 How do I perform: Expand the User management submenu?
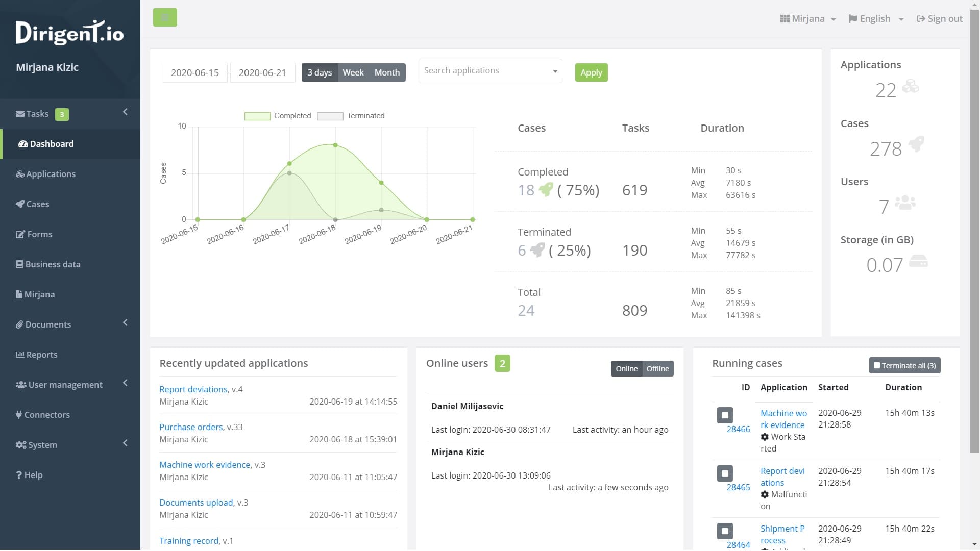pyautogui.click(x=65, y=385)
